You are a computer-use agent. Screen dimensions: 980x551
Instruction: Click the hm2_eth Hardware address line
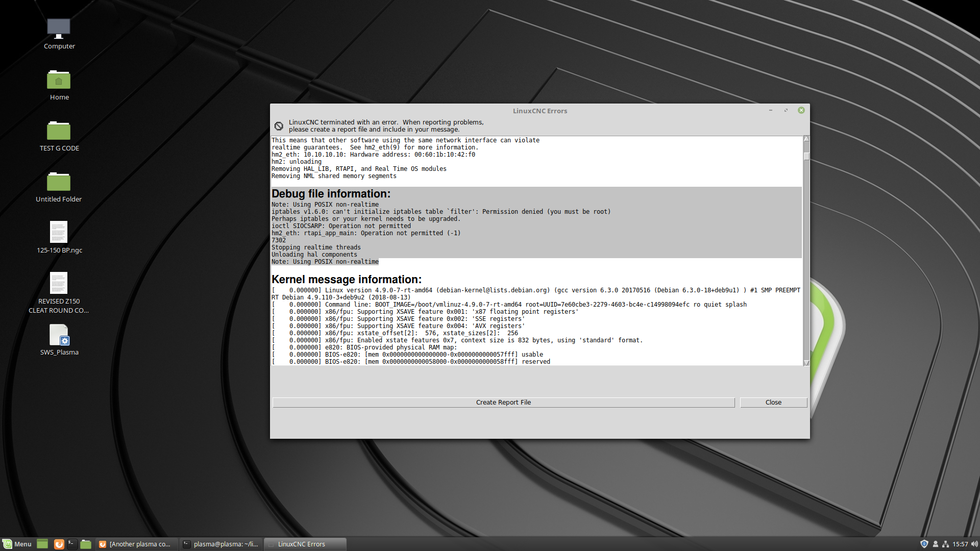(x=373, y=155)
